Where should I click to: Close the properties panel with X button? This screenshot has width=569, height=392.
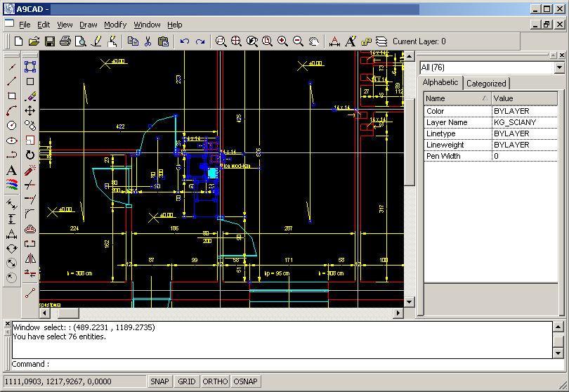point(562,55)
